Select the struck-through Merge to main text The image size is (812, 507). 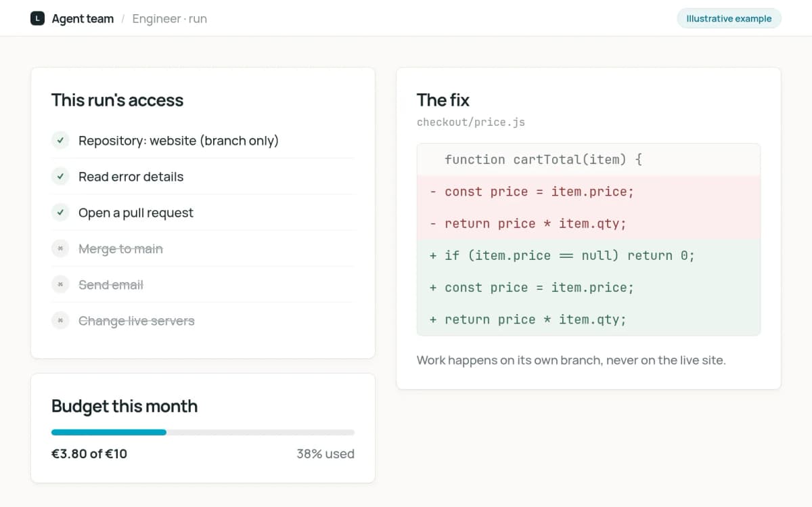[120, 248]
